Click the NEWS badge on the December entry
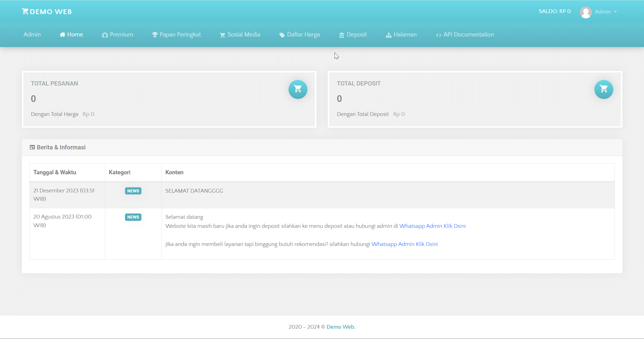The width and height of the screenshot is (644, 339). [x=133, y=191]
